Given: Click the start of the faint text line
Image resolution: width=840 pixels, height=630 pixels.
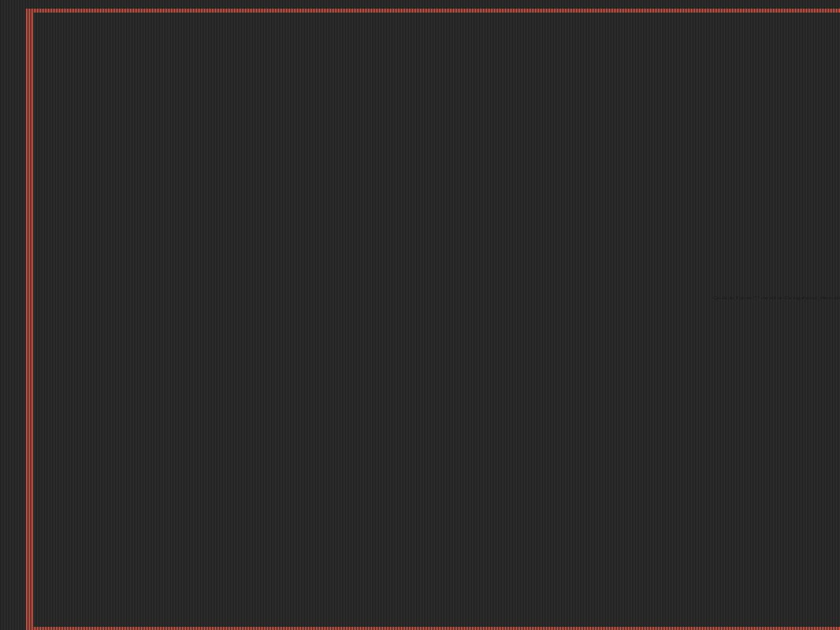Looking at the screenshot, I should (x=717, y=298).
